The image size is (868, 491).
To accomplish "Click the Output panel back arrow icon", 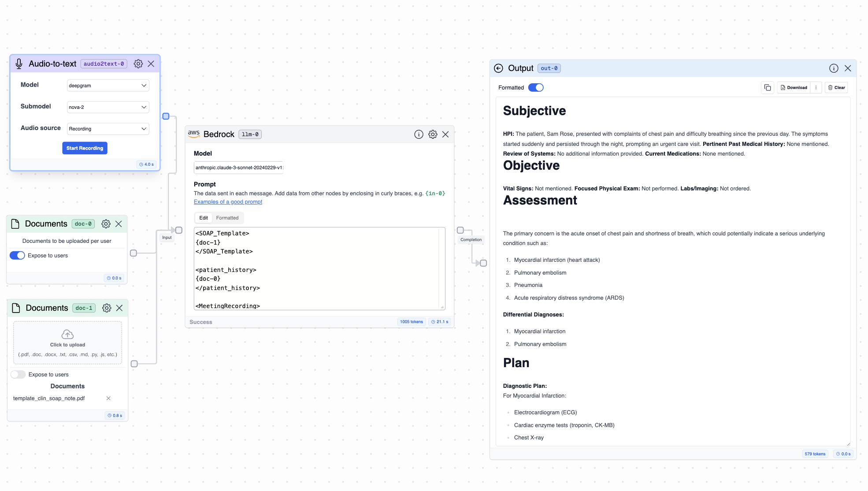I will (x=499, y=68).
